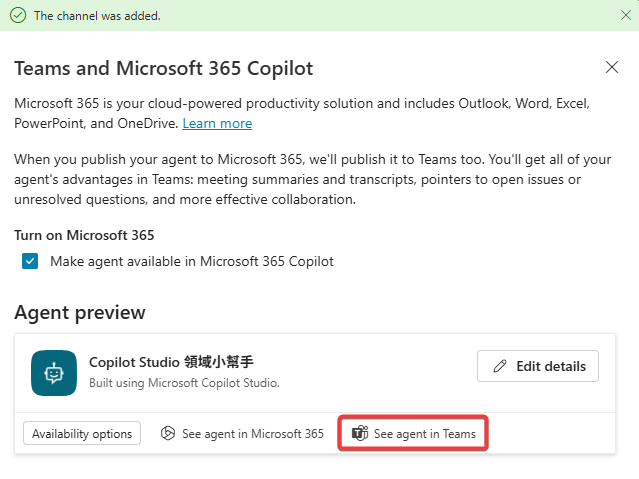Click the Microsoft 365 Copilot hexagon icon
Viewport: 639px width, 479px height.
(170, 434)
